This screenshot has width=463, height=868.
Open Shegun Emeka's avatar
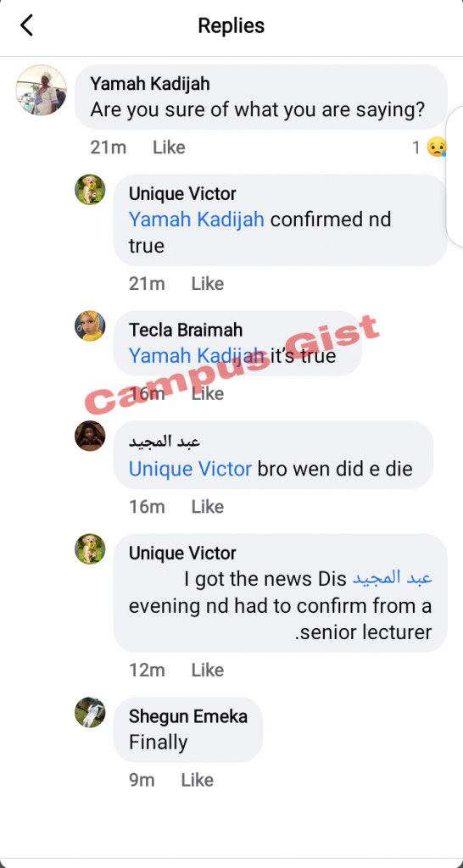pyautogui.click(x=90, y=712)
